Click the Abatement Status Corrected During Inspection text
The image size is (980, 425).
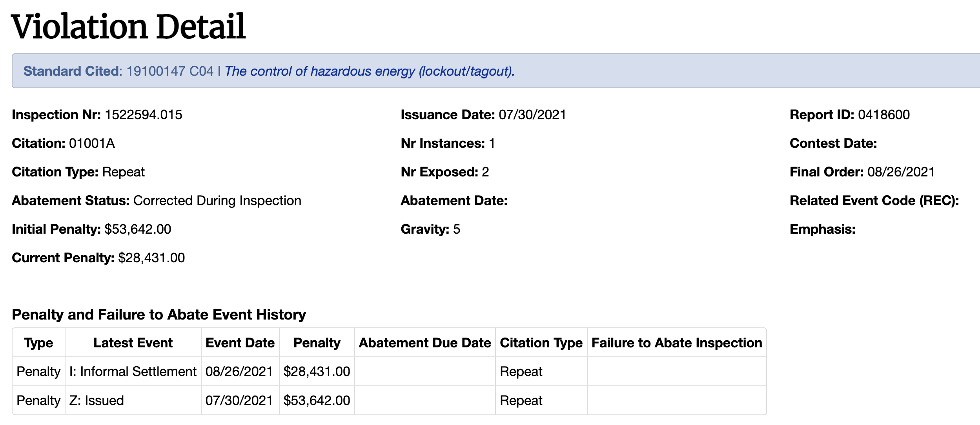coord(217,200)
